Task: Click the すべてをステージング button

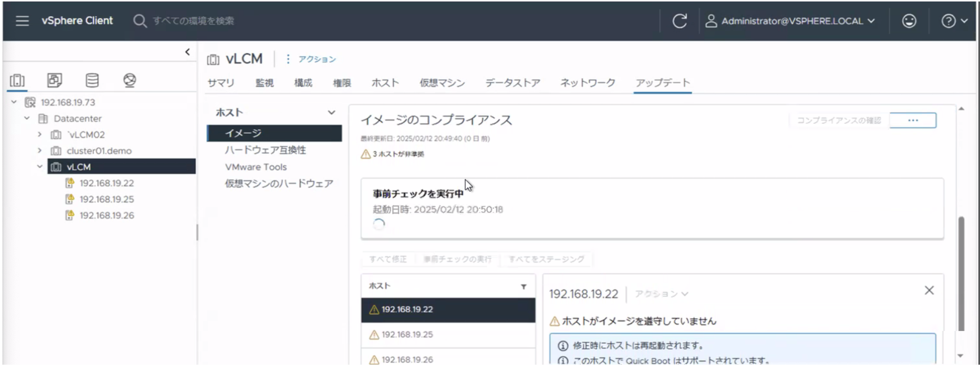Action: tap(546, 260)
